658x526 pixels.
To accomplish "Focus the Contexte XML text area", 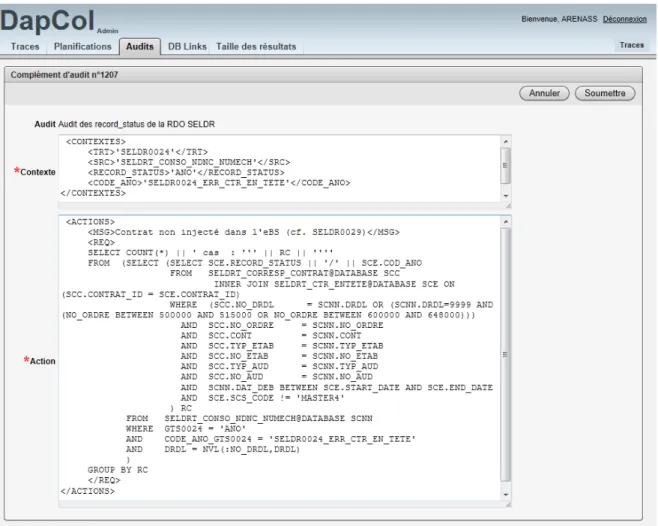I will point(279,168).
